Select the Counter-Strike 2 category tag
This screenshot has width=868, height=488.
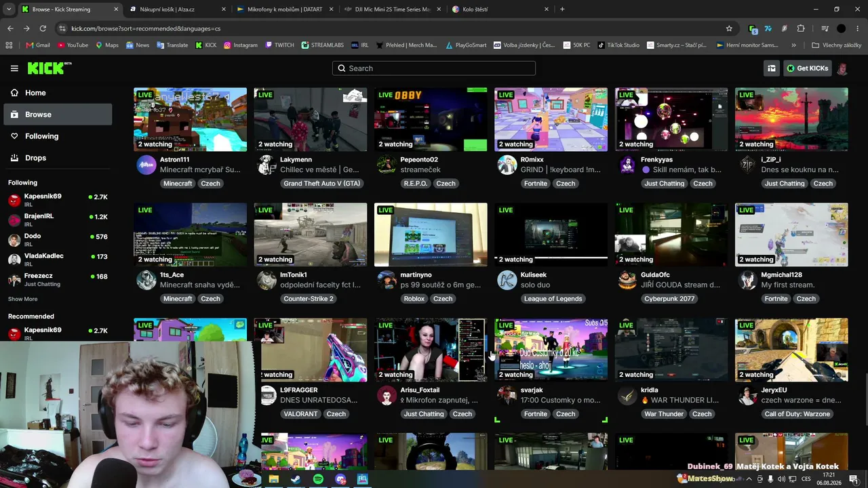309,299
